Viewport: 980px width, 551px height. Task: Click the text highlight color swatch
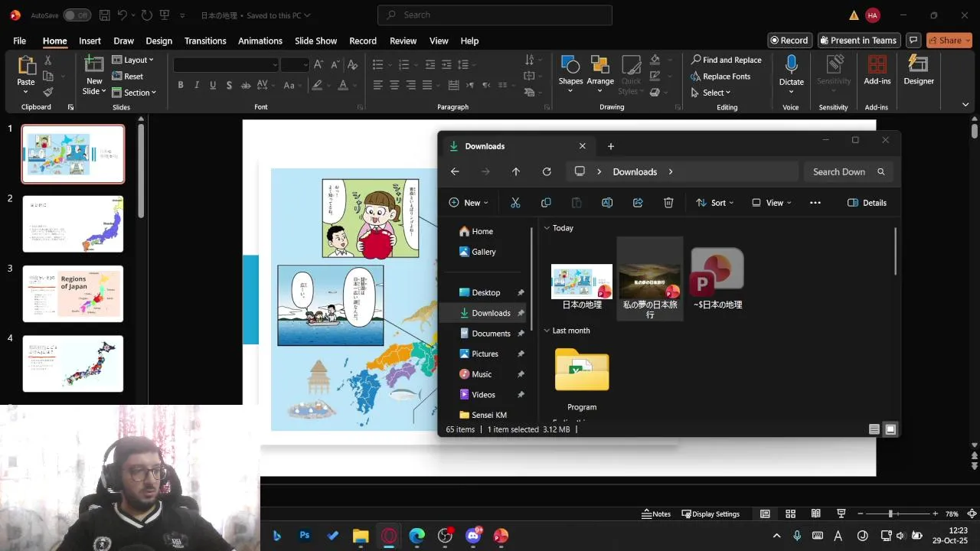click(317, 85)
